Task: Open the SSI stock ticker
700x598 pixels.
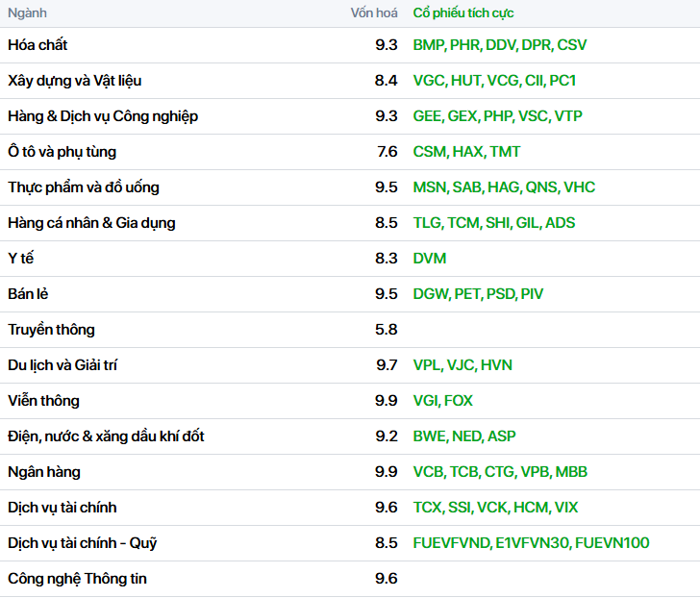Action: pos(459,508)
